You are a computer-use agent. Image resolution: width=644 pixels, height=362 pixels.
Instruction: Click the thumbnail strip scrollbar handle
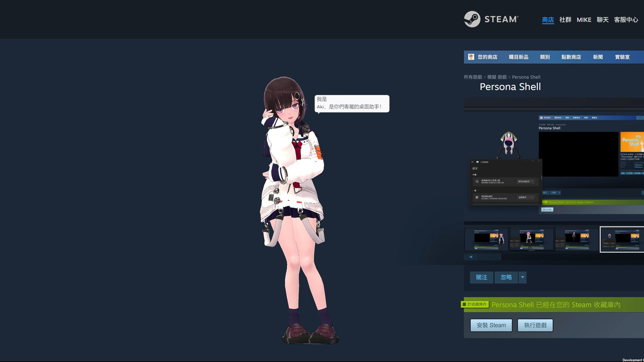pos(490,257)
